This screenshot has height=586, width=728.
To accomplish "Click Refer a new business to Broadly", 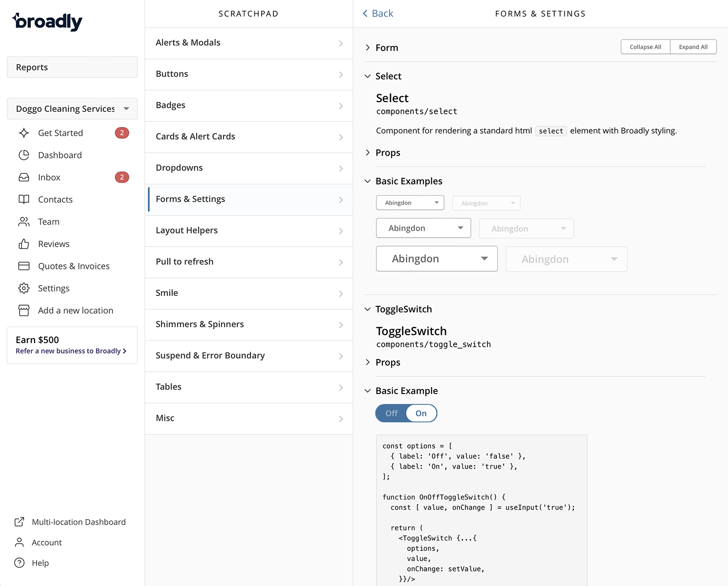I will click(71, 351).
